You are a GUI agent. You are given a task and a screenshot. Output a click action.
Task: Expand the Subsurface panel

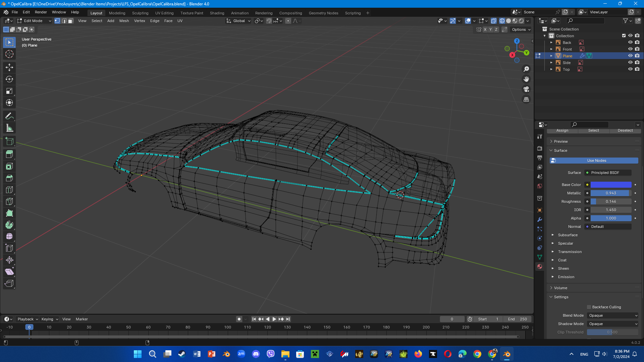click(568, 235)
